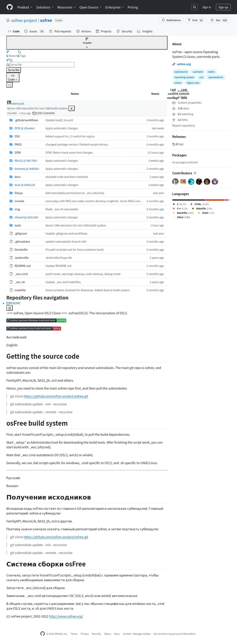Open the Issues tab
This screenshot has height=644, width=237.
[34, 31]
